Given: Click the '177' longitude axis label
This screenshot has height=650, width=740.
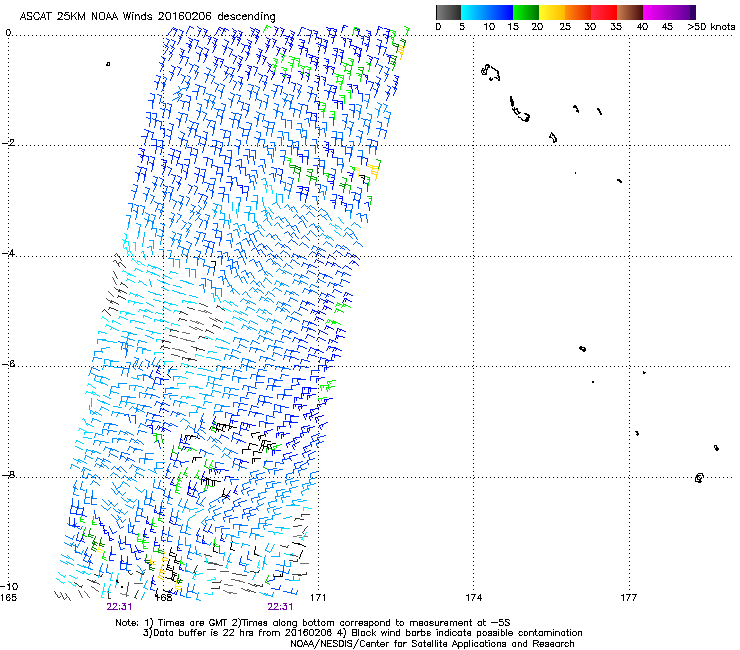Looking at the screenshot, I should point(629,598).
